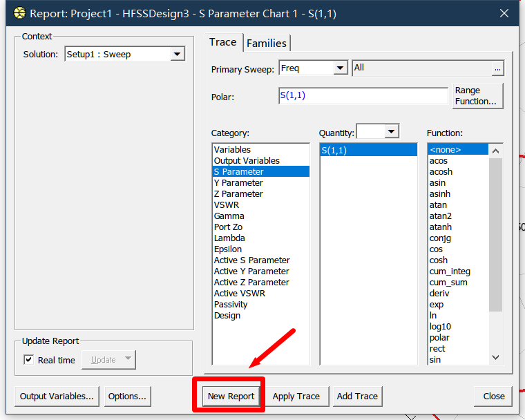This screenshot has height=420, width=525.
Task: Switch to the Families tab
Action: tap(267, 44)
